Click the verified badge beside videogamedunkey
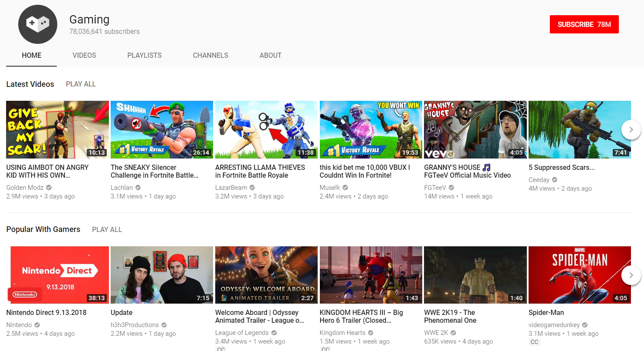Image resolution: width=644 pixels, height=351 pixels. pyautogui.click(x=585, y=325)
